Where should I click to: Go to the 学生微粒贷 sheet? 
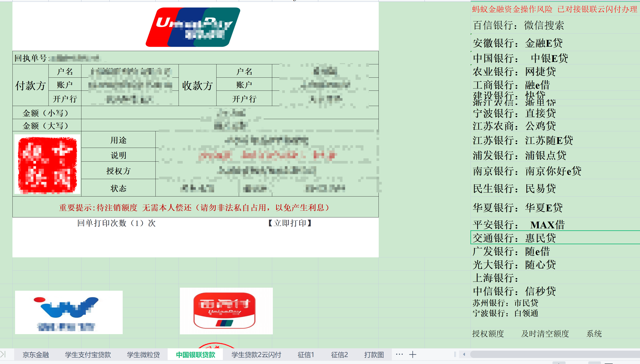[x=143, y=355]
